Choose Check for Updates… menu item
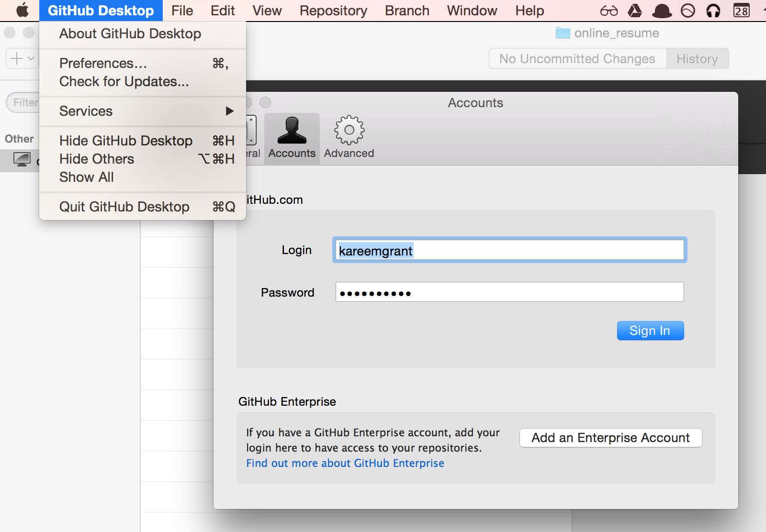Screen dimensions: 766x532 point(143,81)
